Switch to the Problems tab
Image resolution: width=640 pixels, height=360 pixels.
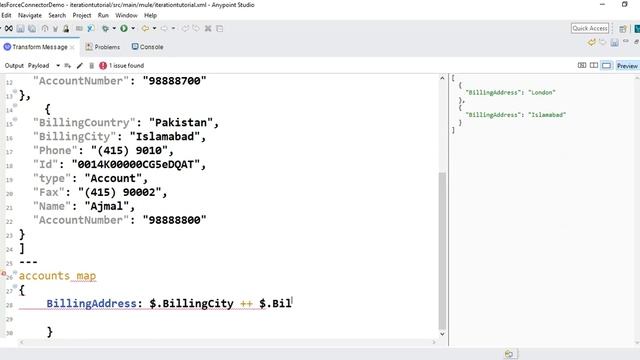pyautogui.click(x=103, y=47)
